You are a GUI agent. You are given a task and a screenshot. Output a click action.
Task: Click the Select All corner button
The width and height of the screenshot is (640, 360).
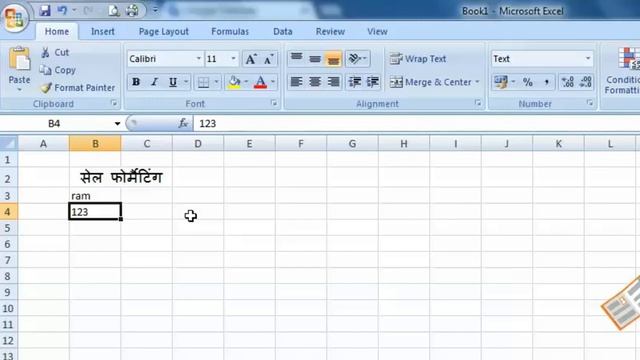pyautogui.click(x=9, y=143)
